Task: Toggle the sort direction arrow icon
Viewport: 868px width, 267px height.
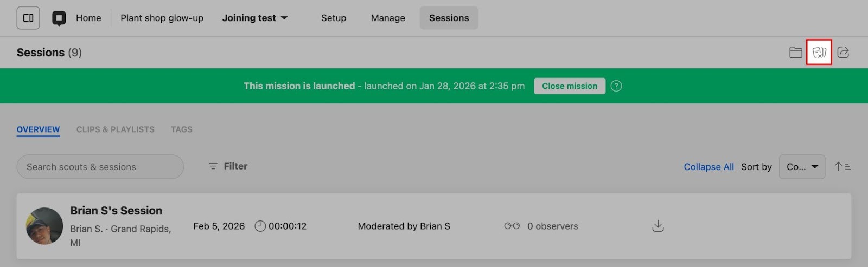Action: [843, 167]
